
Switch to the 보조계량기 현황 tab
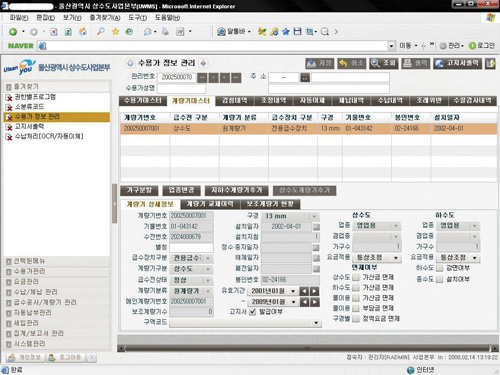(x=270, y=204)
